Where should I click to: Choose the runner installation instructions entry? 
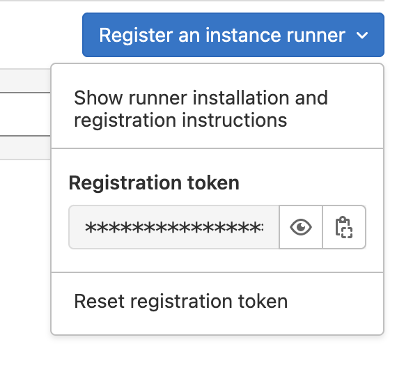click(217, 109)
